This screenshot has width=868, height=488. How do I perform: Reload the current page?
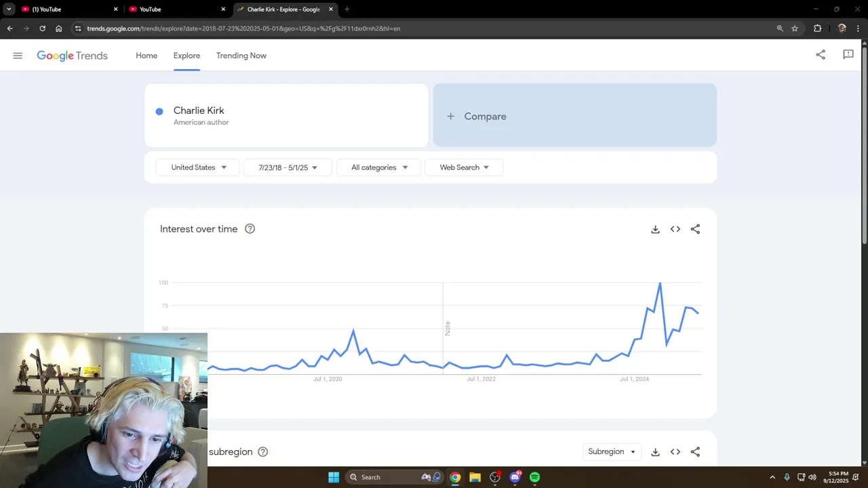pyautogui.click(x=43, y=28)
